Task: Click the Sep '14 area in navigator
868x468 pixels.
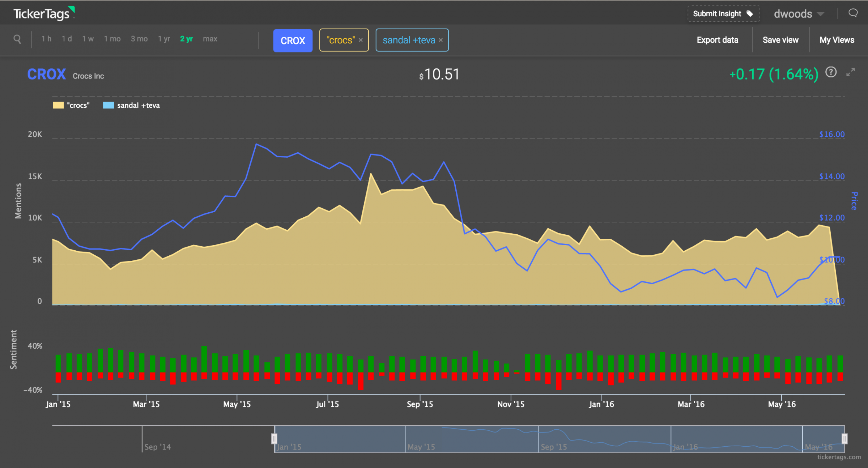Action: [x=158, y=447]
